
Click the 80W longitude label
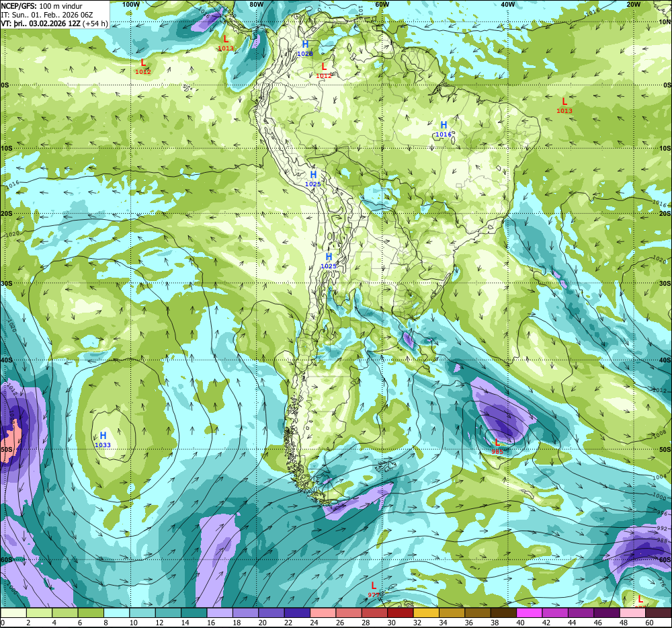coord(256,4)
